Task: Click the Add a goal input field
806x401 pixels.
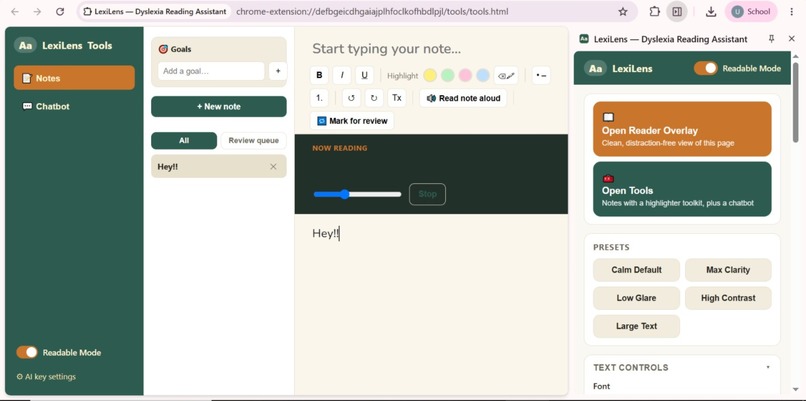Action: [211, 71]
